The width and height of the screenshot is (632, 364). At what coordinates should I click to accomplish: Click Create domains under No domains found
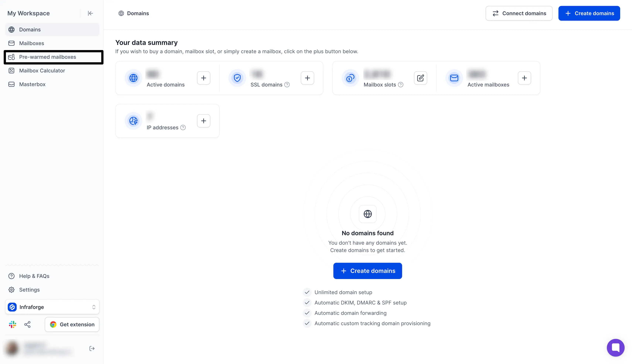click(x=368, y=271)
